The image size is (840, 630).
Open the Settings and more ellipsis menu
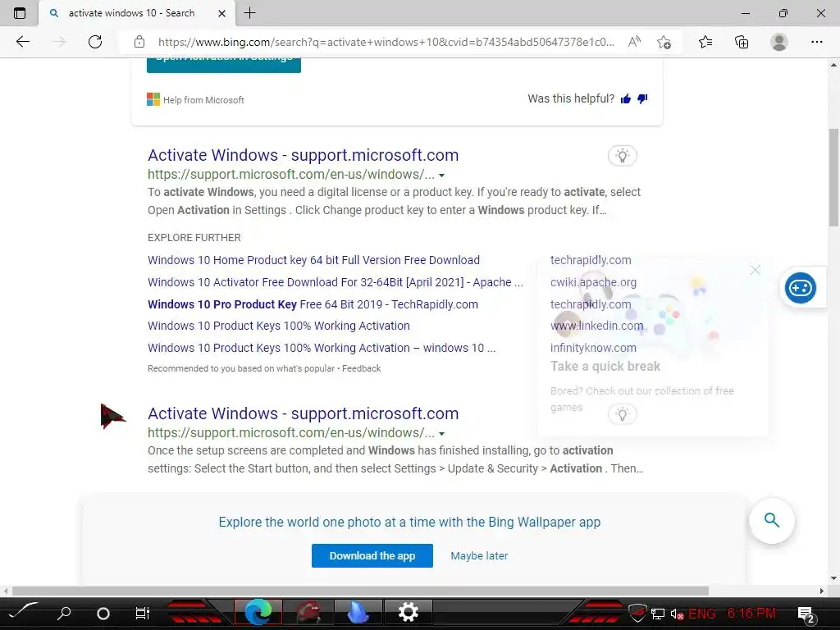click(x=816, y=42)
